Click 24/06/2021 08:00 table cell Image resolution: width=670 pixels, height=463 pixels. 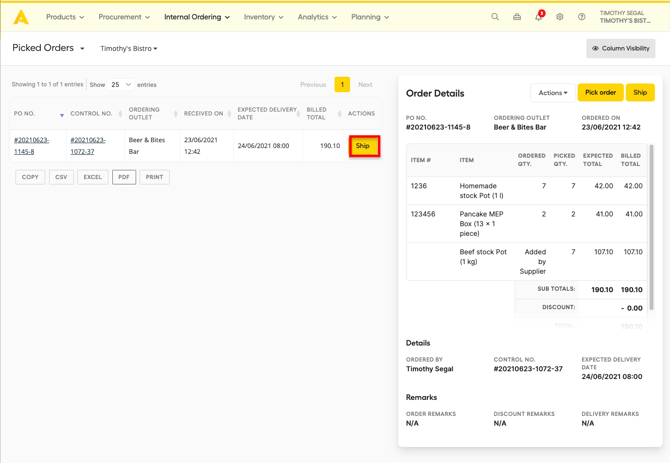click(268, 146)
